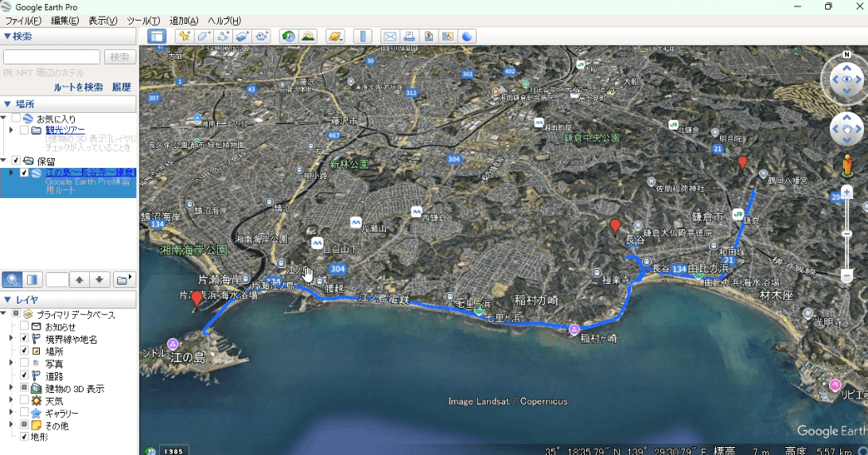868x455 pixels.
Task: Click the print toolbar icon
Action: coord(409,37)
